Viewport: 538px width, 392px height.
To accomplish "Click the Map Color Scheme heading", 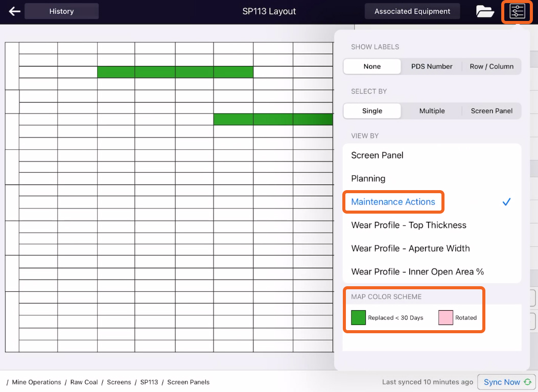I will [386, 296].
